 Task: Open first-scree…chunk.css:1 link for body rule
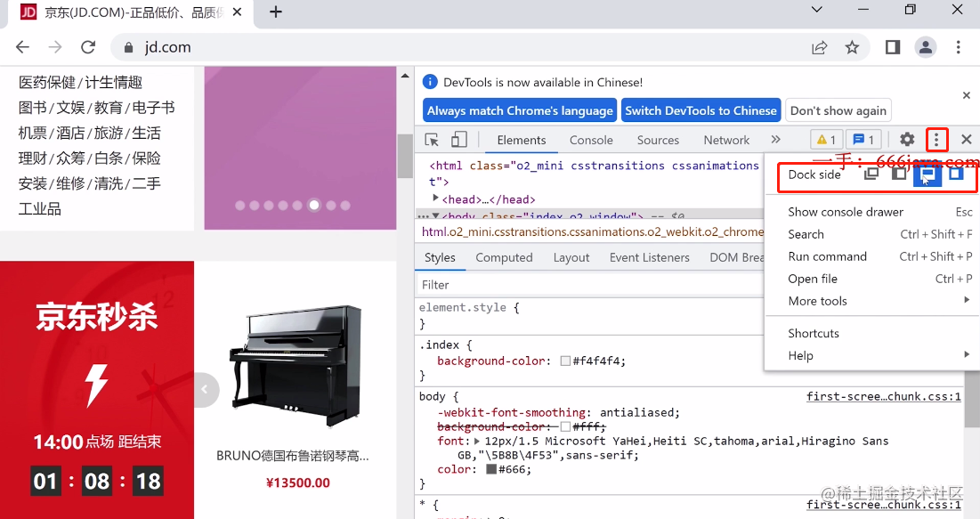click(x=883, y=396)
